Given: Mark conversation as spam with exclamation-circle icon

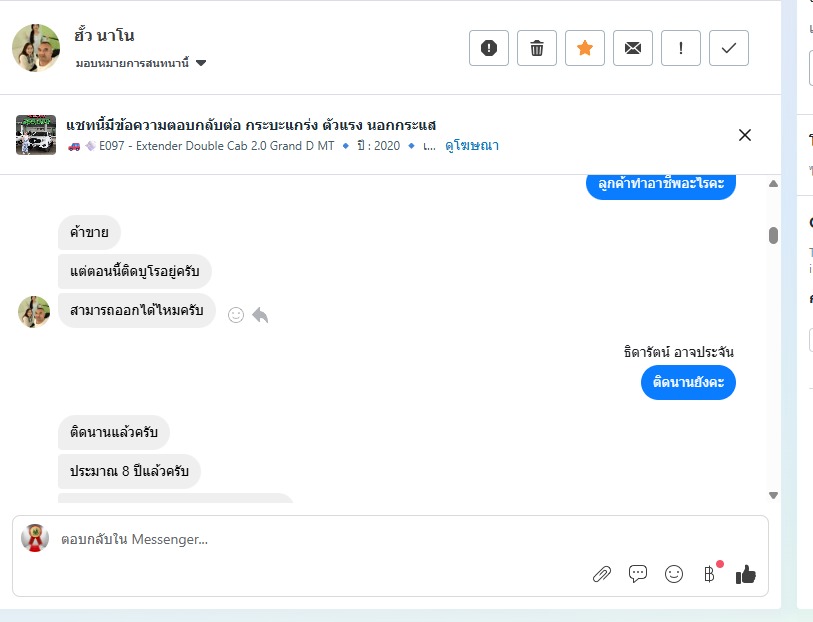Looking at the screenshot, I should point(489,48).
